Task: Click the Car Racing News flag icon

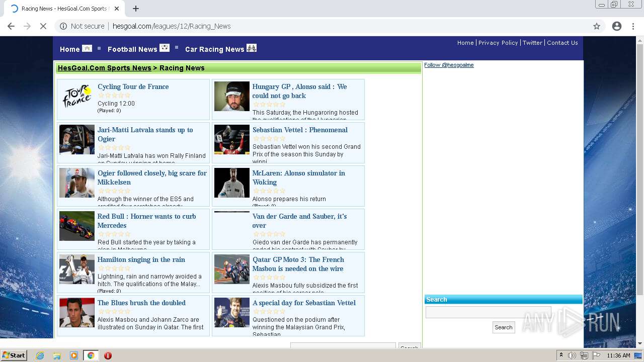Action: coord(252,48)
